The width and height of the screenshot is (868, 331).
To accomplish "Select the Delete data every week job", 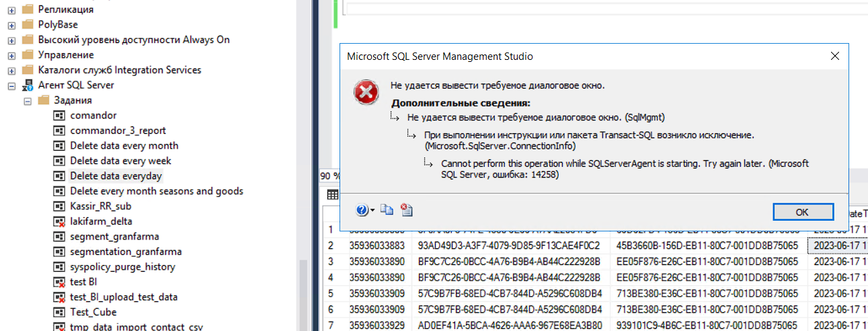I will (120, 161).
